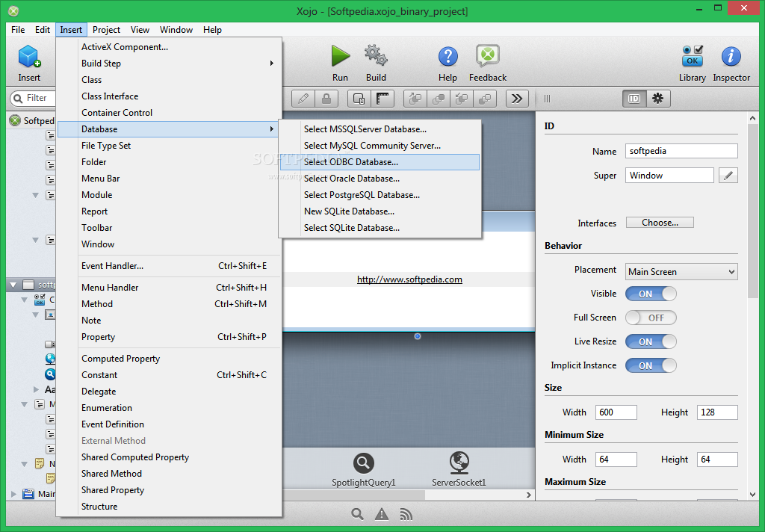Click the Super Window input field

[x=669, y=176]
